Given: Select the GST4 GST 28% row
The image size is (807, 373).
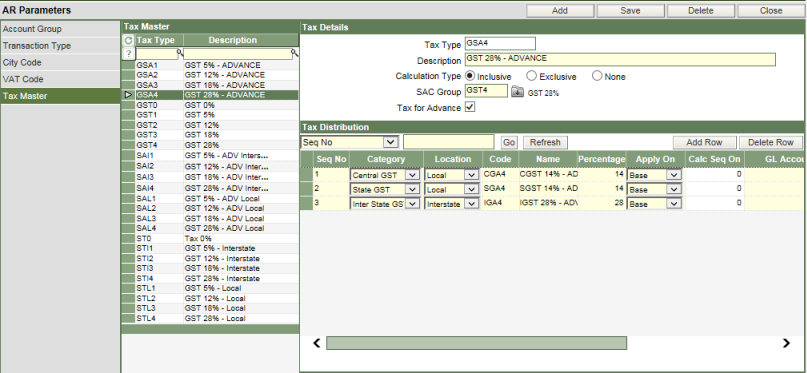Looking at the screenshot, I should pyautogui.click(x=210, y=145).
